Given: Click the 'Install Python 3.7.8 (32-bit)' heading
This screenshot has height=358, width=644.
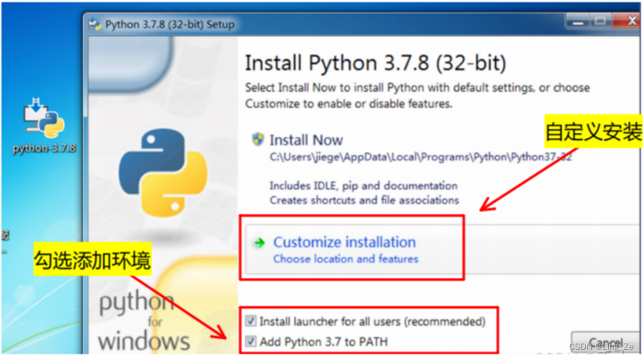Looking at the screenshot, I should coord(376,63).
